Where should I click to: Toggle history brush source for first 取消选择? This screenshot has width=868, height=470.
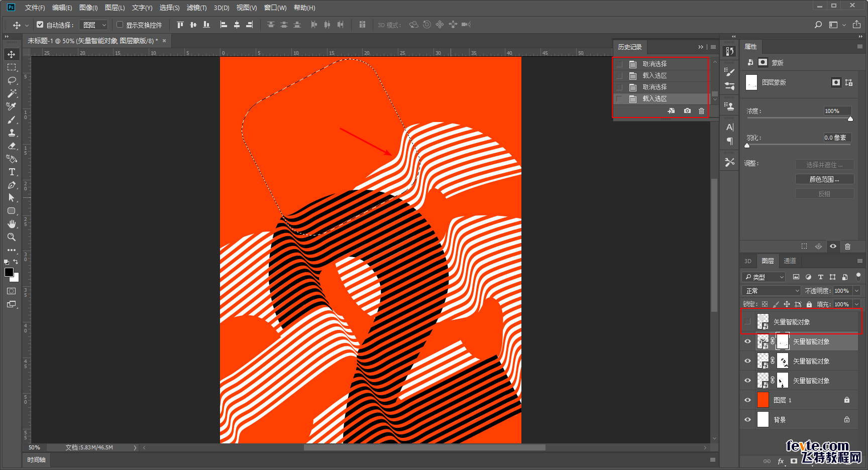(619, 64)
